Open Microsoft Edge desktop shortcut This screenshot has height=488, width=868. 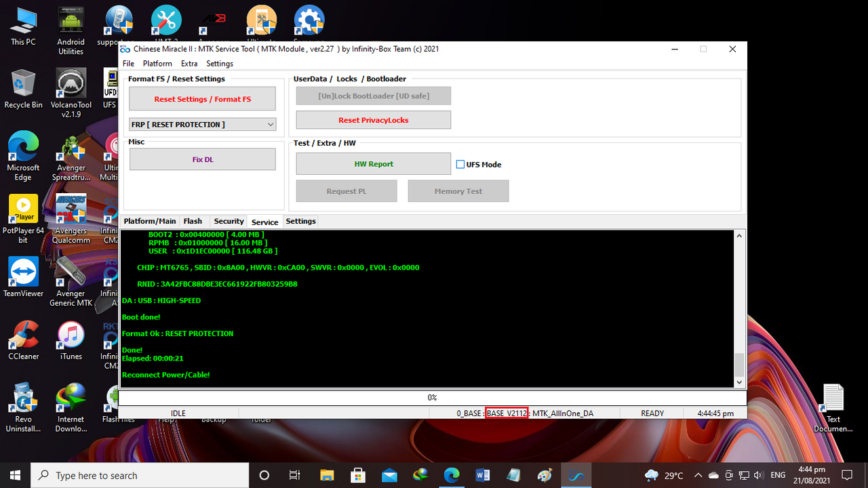23,157
